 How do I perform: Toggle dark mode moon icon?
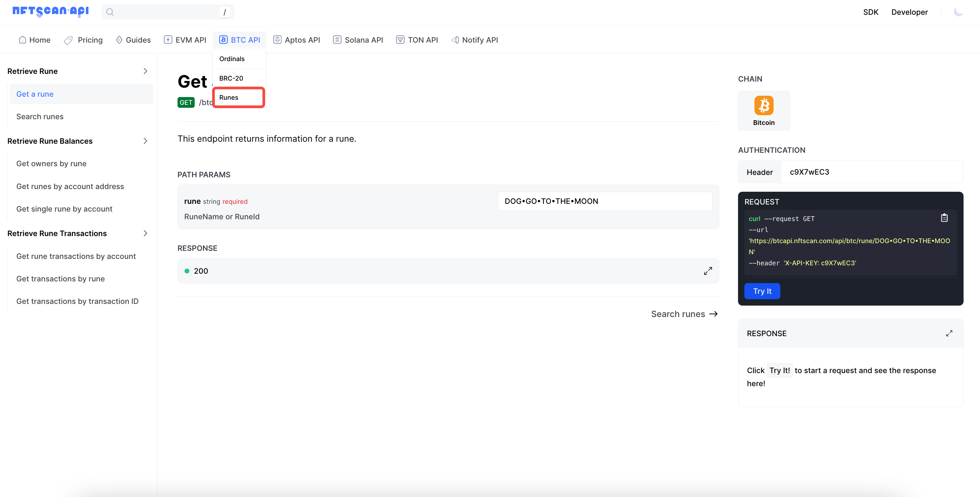tap(958, 12)
